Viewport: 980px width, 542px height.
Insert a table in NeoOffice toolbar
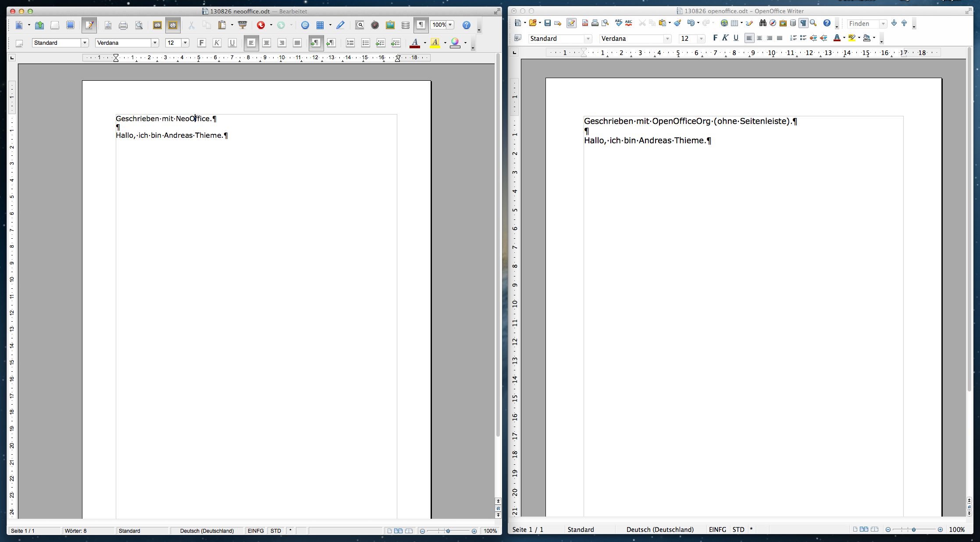coord(320,25)
